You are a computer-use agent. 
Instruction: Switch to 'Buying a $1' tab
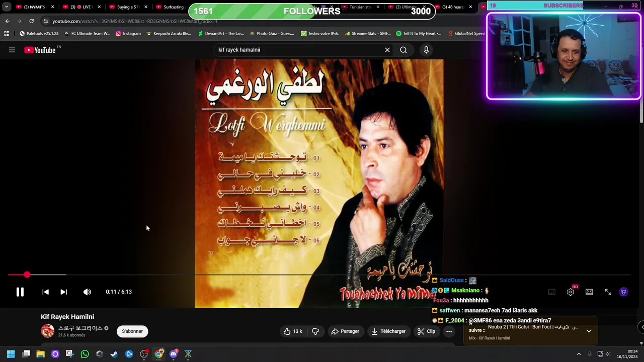click(127, 7)
